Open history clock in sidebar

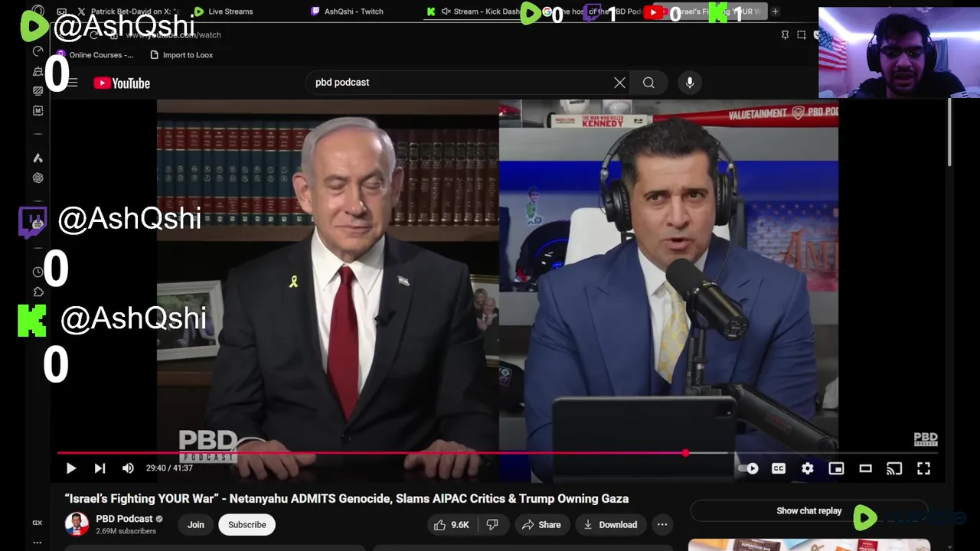point(38,272)
